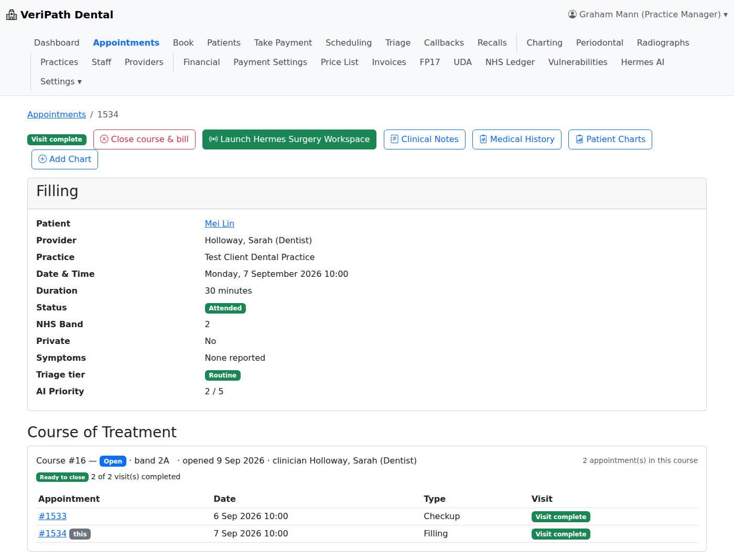
Task: Click the Payment Settings nav item
Action: pos(271,62)
